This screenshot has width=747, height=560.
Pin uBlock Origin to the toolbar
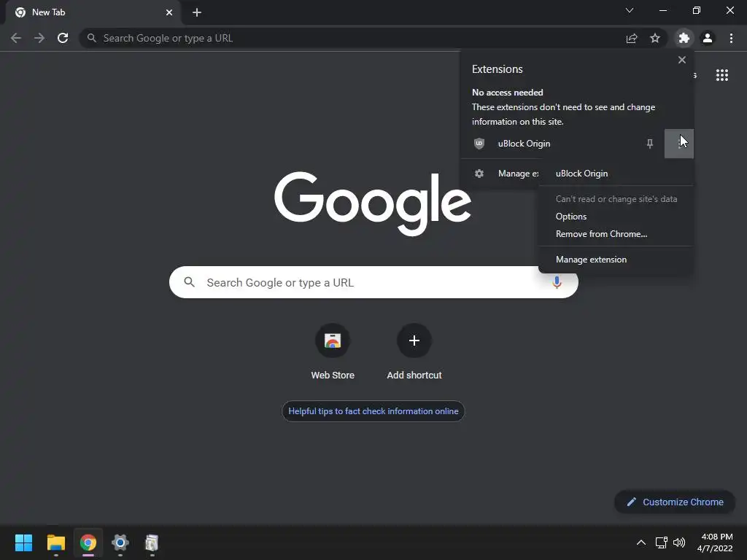[x=650, y=144]
